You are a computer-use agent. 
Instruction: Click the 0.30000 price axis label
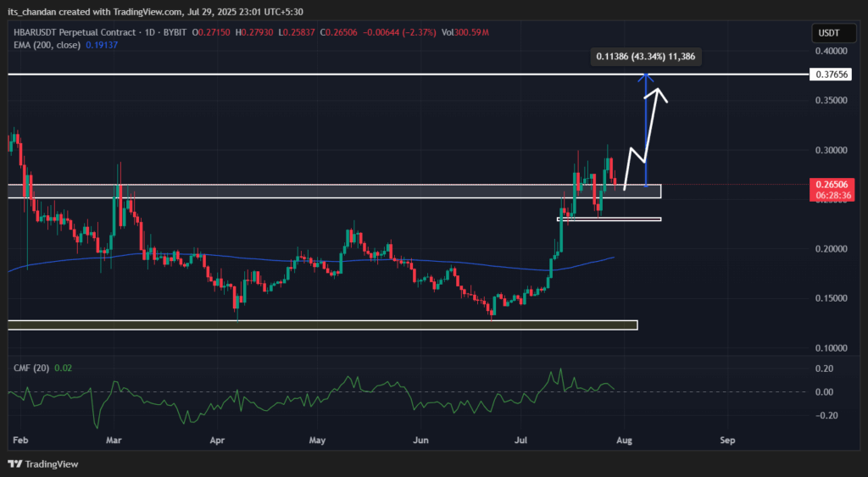tap(832, 150)
